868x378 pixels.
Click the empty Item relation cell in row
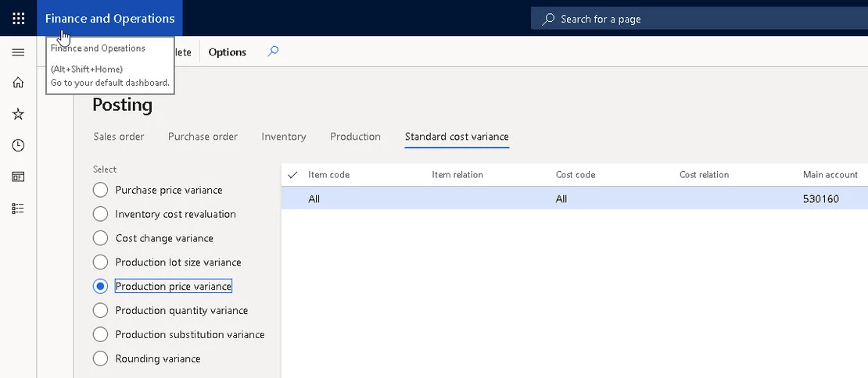point(490,199)
